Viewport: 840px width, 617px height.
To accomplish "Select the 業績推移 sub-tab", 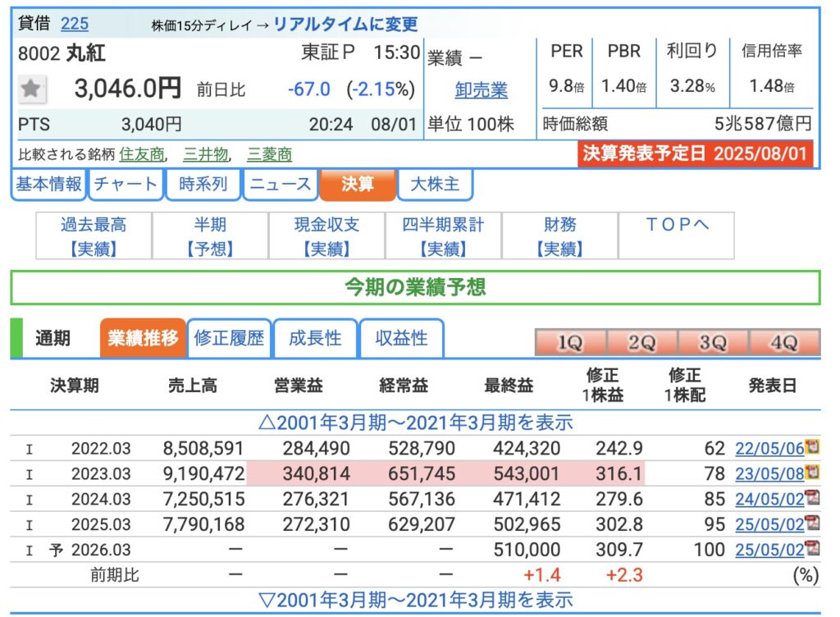I will pos(143,339).
